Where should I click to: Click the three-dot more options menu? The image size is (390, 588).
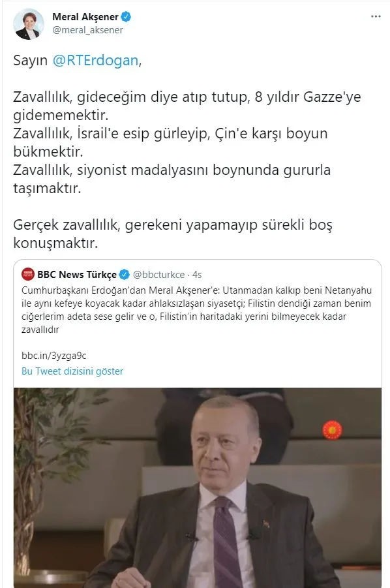(376, 16)
